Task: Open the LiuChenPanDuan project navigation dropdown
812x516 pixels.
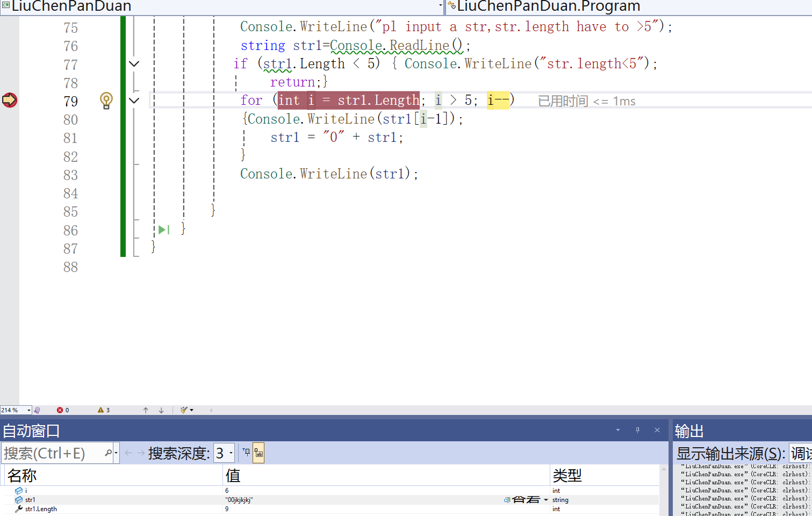Action: 441,6
